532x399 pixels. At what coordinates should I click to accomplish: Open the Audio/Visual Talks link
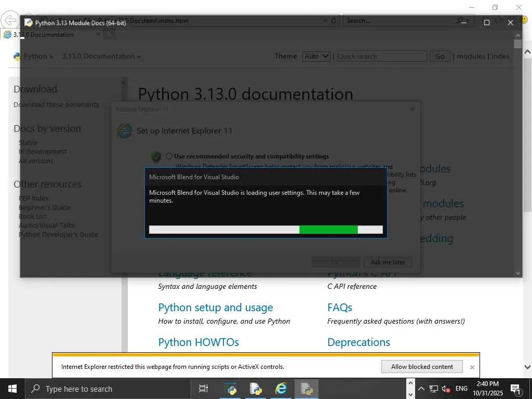click(46, 225)
